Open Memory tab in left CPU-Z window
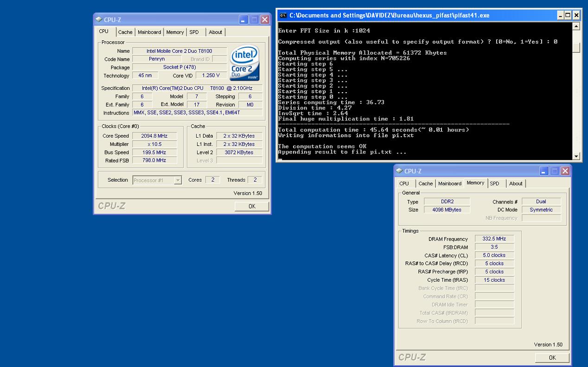Image resolution: width=588 pixels, height=367 pixels. 175,32
